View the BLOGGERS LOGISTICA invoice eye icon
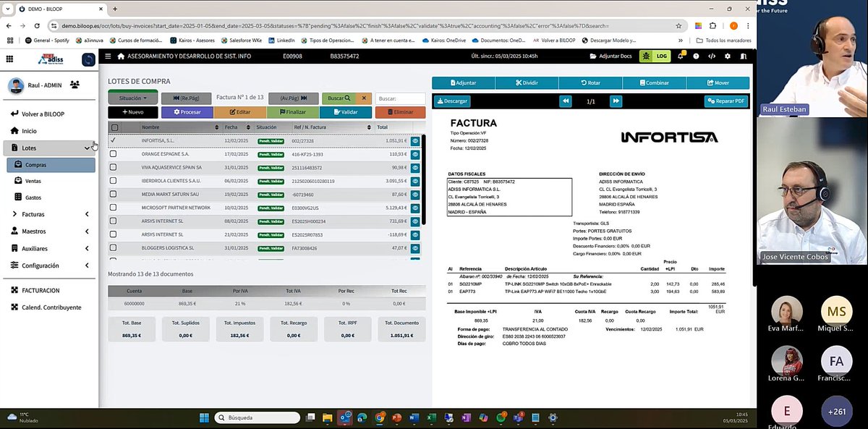868x429 pixels. 415,247
